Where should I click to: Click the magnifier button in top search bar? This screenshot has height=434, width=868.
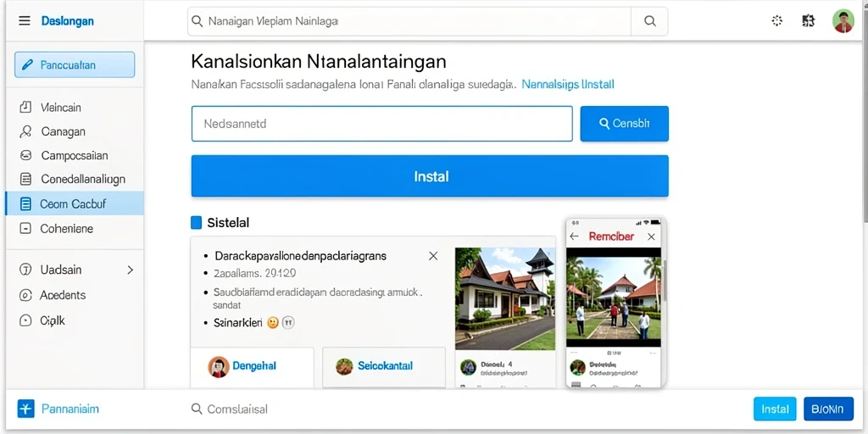pyautogui.click(x=650, y=21)
